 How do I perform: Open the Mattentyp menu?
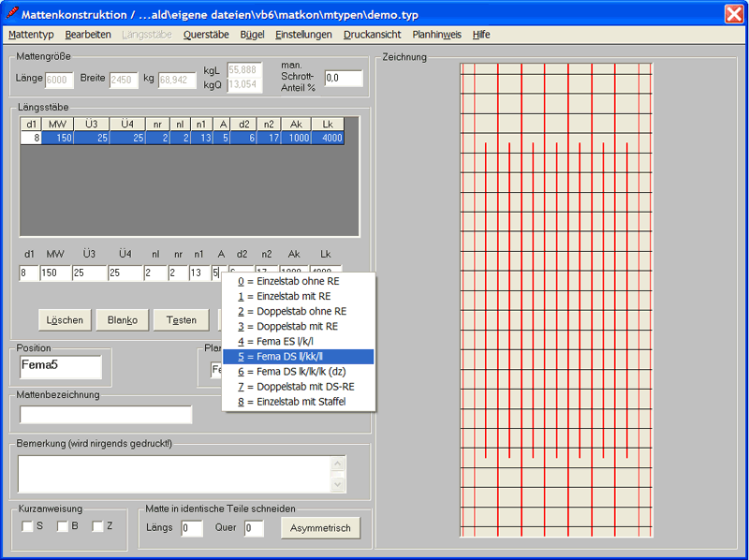(31, 35)
